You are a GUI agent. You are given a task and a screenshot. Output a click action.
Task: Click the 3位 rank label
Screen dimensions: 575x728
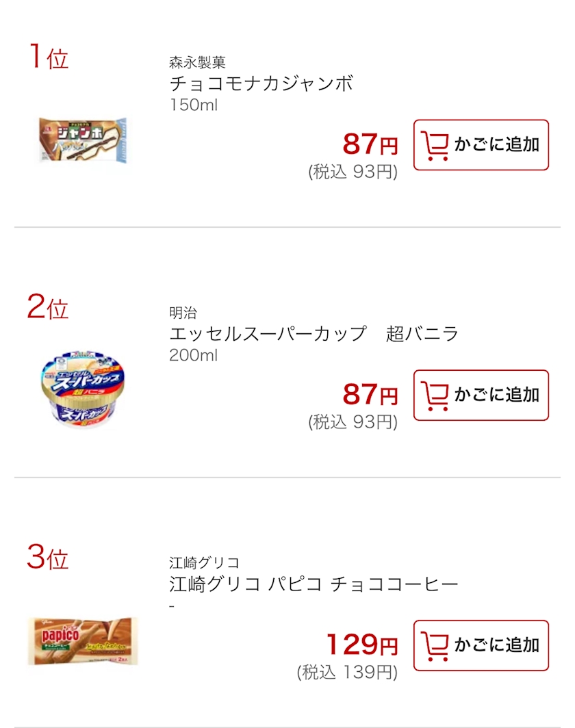click(48, 558)
